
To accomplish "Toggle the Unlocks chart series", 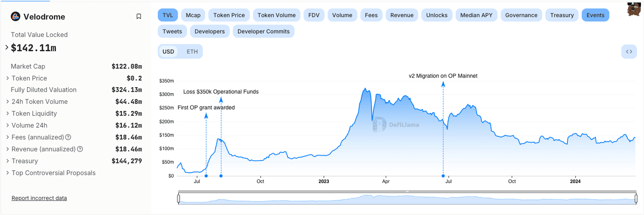I will coord(437,15).
